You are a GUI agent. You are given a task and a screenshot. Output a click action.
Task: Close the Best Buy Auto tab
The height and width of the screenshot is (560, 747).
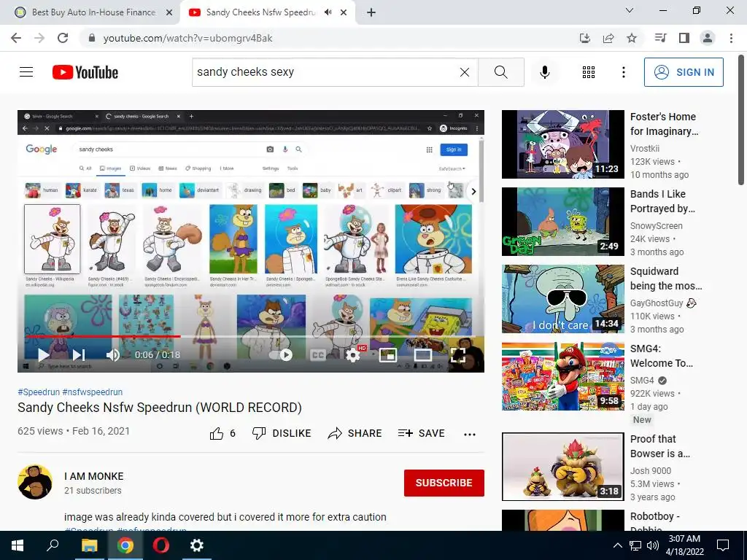pos(169,13)
